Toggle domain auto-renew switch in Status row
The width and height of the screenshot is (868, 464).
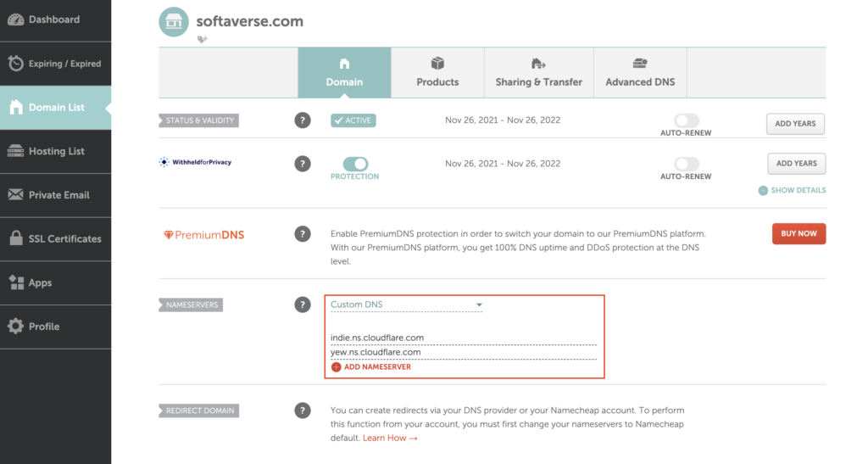pyautogui.click(x=686, y=120)
